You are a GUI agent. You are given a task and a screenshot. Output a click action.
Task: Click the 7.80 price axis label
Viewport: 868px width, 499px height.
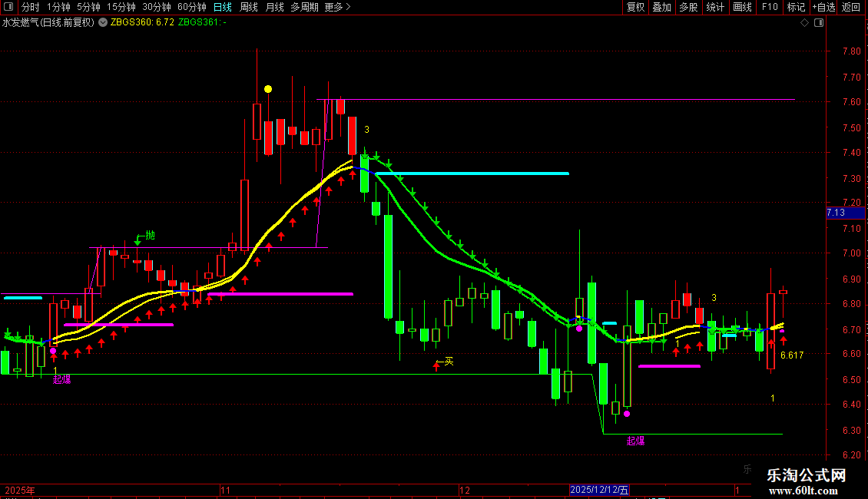[851, 51]
